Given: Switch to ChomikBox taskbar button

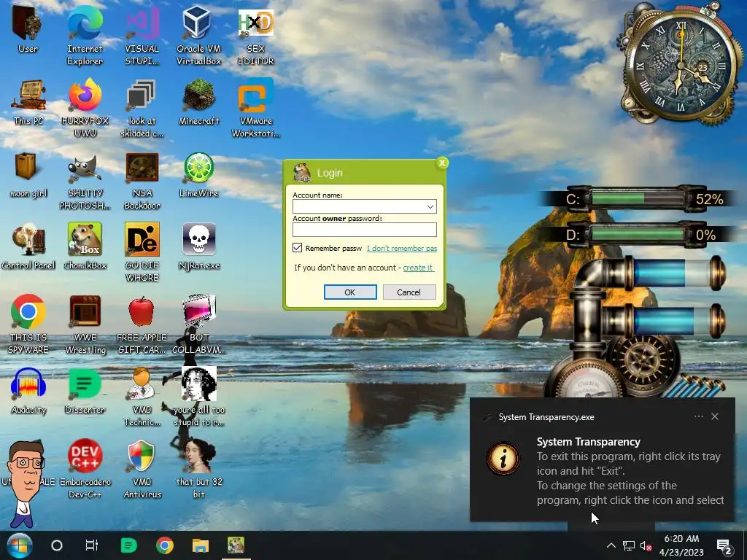Looking at the screenshot, I should tap(236, 545).
